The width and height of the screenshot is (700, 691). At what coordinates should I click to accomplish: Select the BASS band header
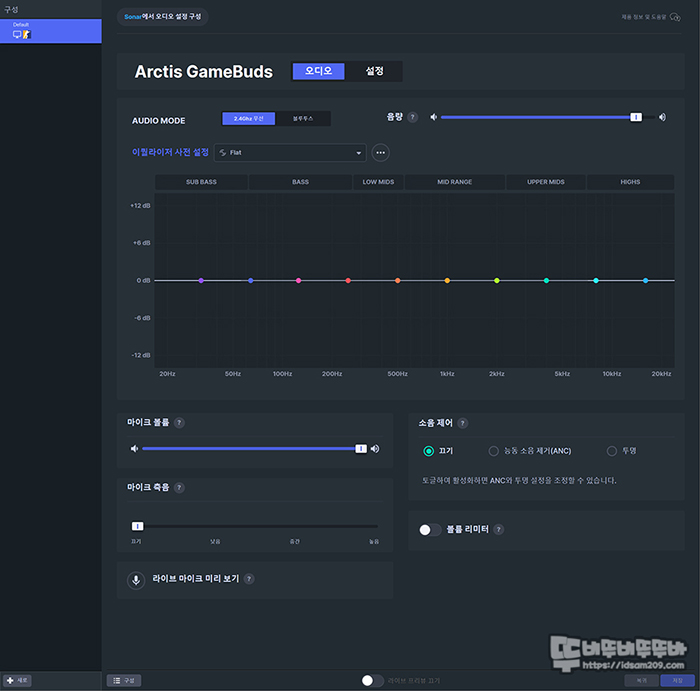tap(300, 182)
